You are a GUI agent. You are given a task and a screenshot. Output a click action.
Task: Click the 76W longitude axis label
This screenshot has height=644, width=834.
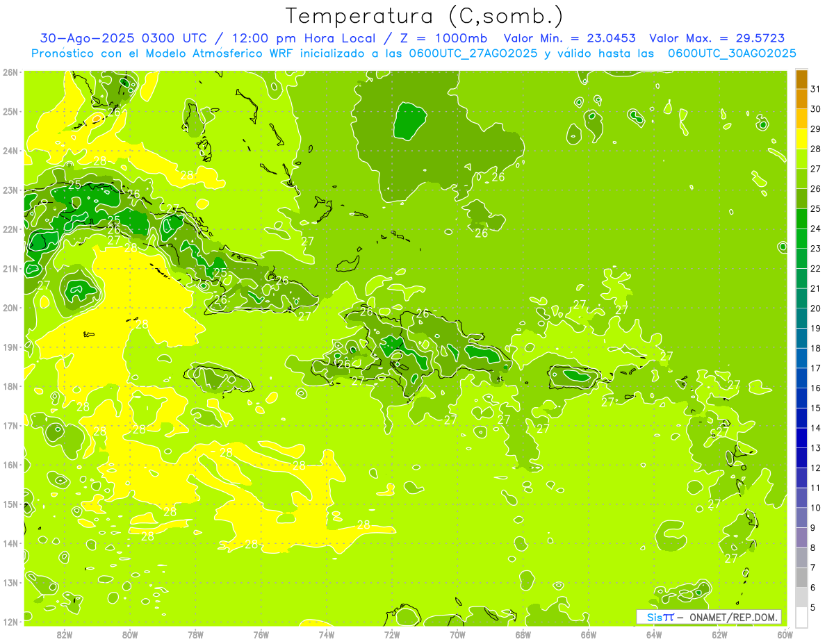point(261,634)
